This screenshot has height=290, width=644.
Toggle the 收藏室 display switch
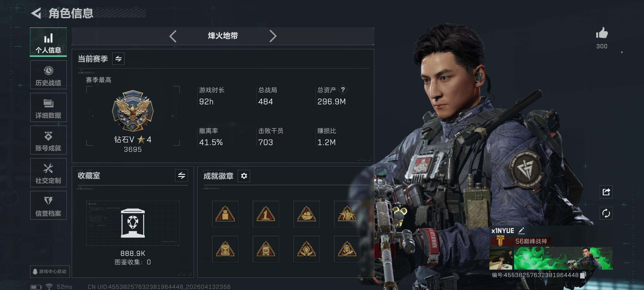(181, 176)
